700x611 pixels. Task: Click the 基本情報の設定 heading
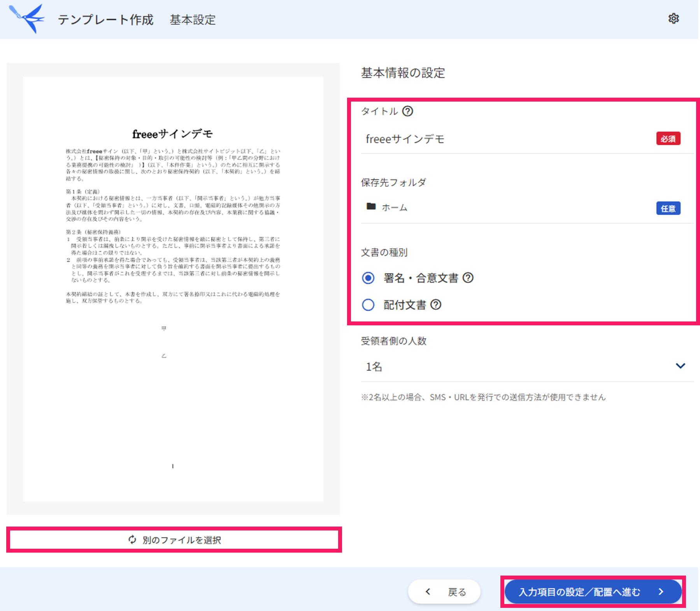(403, 73)
